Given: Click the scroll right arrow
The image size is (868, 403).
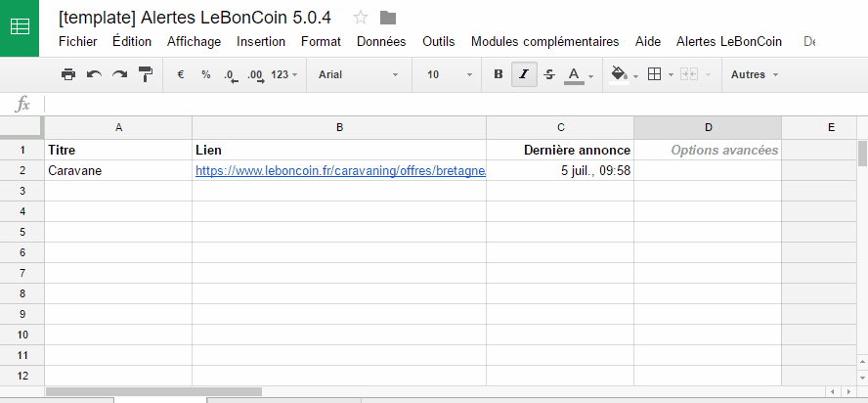Looking at the screenshot, I should (x=848, y=392).
